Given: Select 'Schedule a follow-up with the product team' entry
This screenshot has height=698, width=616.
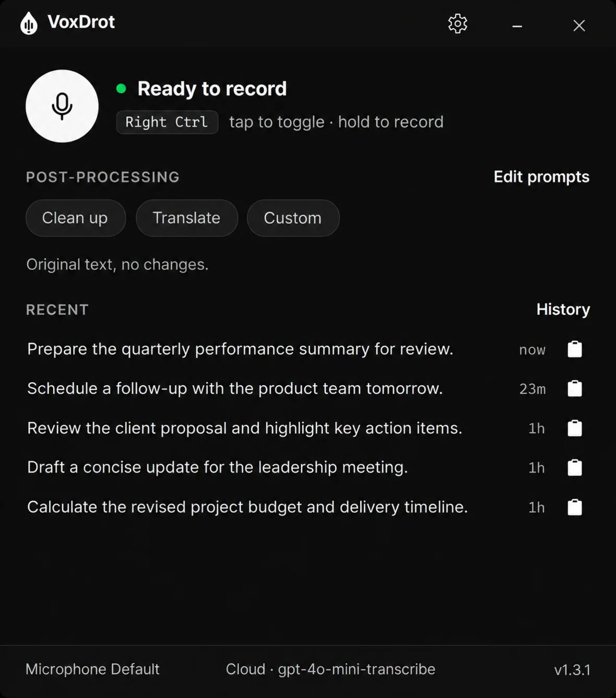Looking at the screenshot, I should [235, 388].
